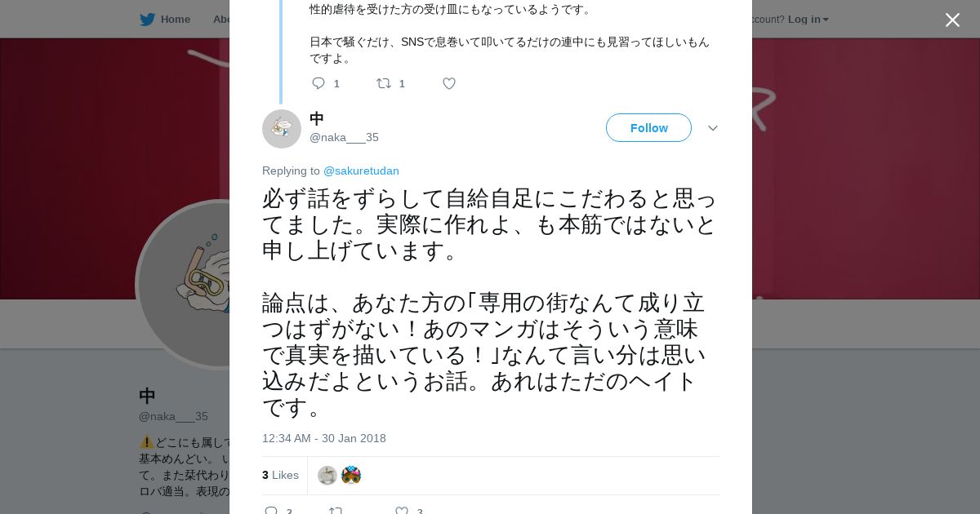Go to Home in the top navigation
Image resolution: width=980 pixels, height=514 pixels.
click(x=175, y=19)
